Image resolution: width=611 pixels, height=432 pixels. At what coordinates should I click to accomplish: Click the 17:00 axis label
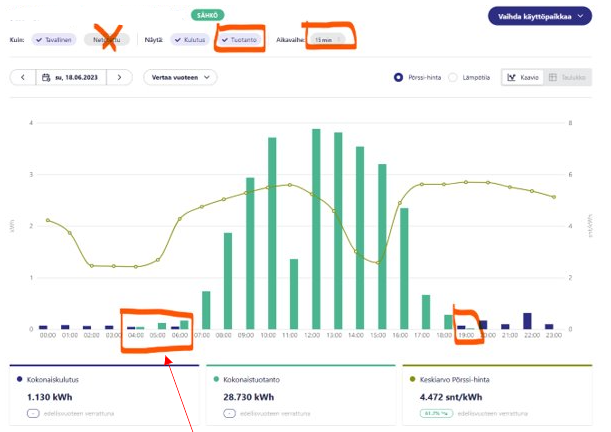(x=422, y=335)
